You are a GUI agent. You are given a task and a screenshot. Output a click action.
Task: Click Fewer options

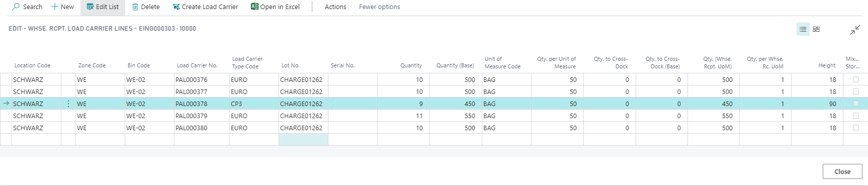coord(379,7)
